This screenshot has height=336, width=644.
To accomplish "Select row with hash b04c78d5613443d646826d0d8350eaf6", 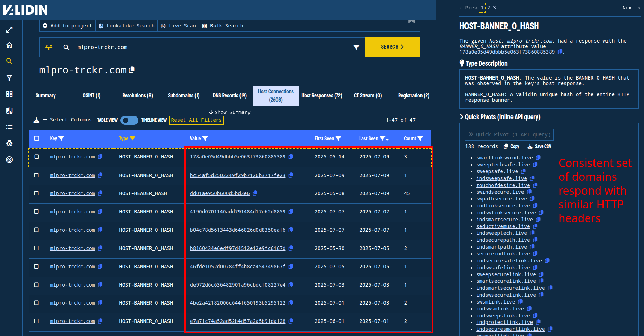I will (x=36, y=230).
